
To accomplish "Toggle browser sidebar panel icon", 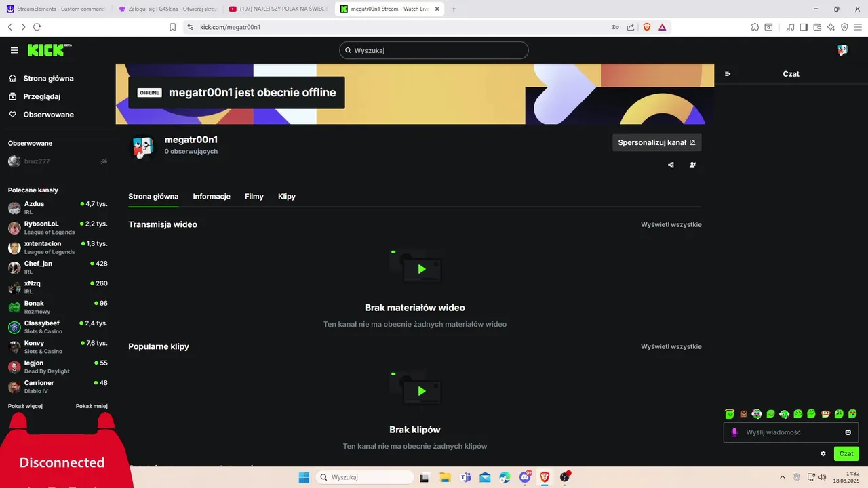I will [x=804, y=27].
